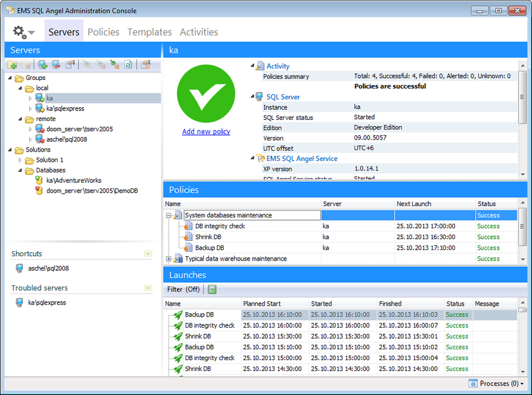Expand Typical data warehouse maintenance policy
The height and width of the screenshot is (395, 532).
(x=169, y=259)
